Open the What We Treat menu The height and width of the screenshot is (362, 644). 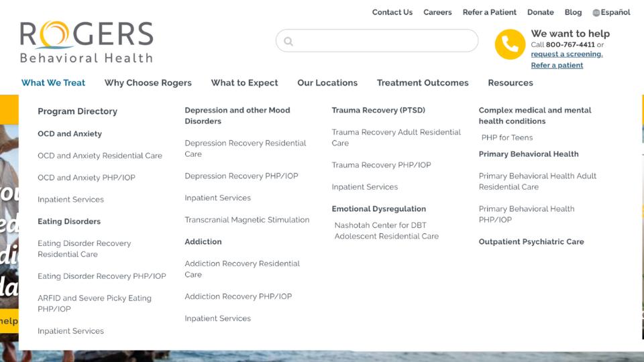click(x=53, y=82)
